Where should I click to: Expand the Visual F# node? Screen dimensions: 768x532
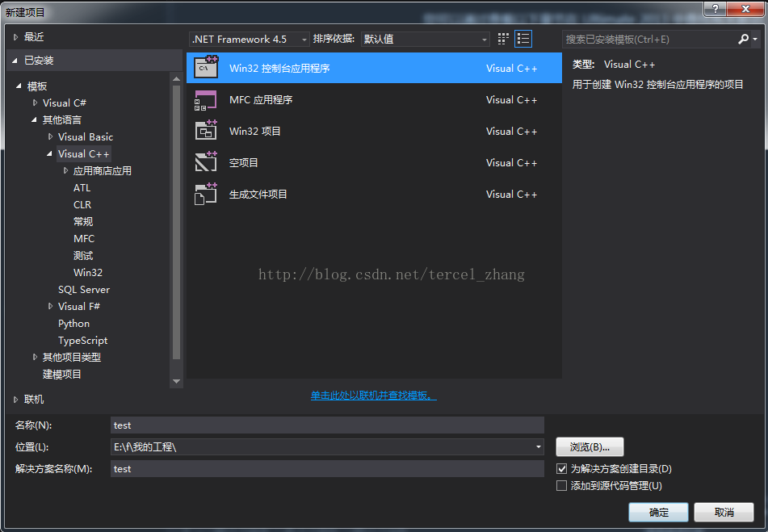point(50,307)
